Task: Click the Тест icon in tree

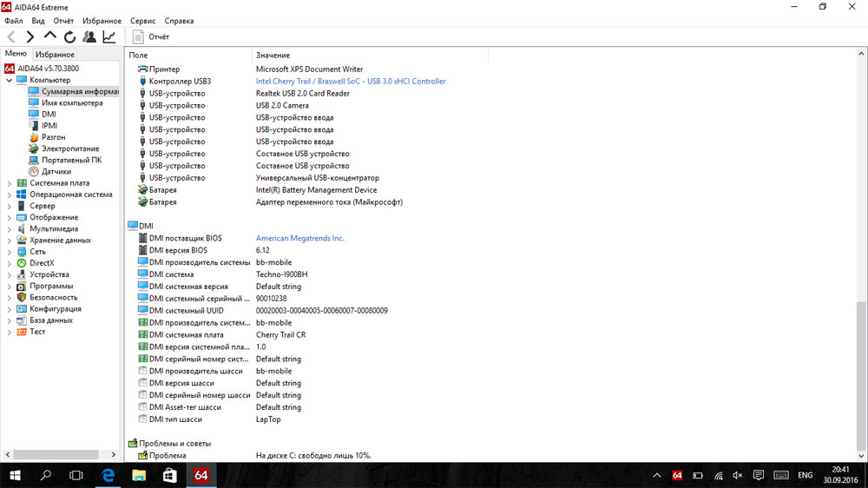Action: tap(22, 332)
